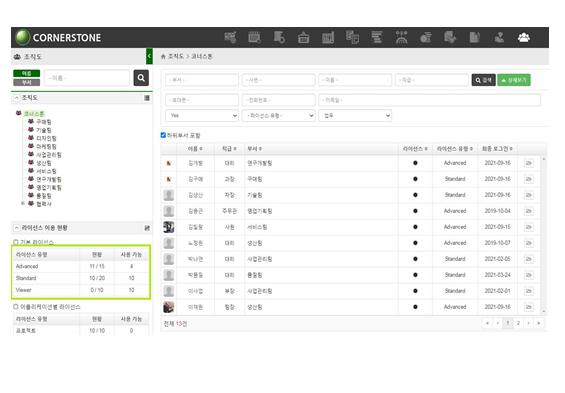Sort the table by the 이름 column

click(195, 149)
